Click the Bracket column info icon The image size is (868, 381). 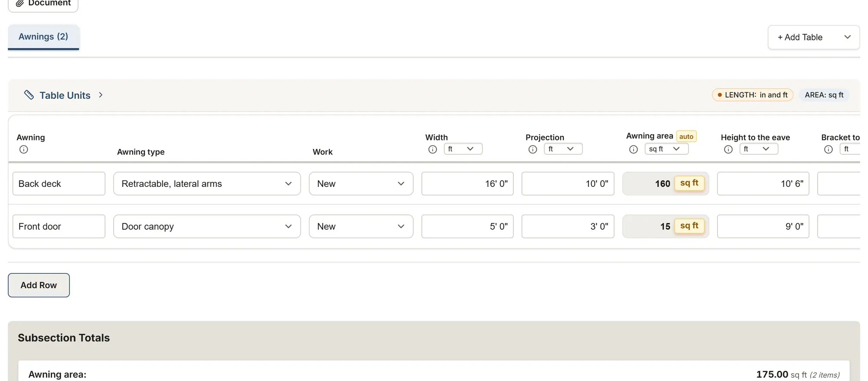point(829,150)
